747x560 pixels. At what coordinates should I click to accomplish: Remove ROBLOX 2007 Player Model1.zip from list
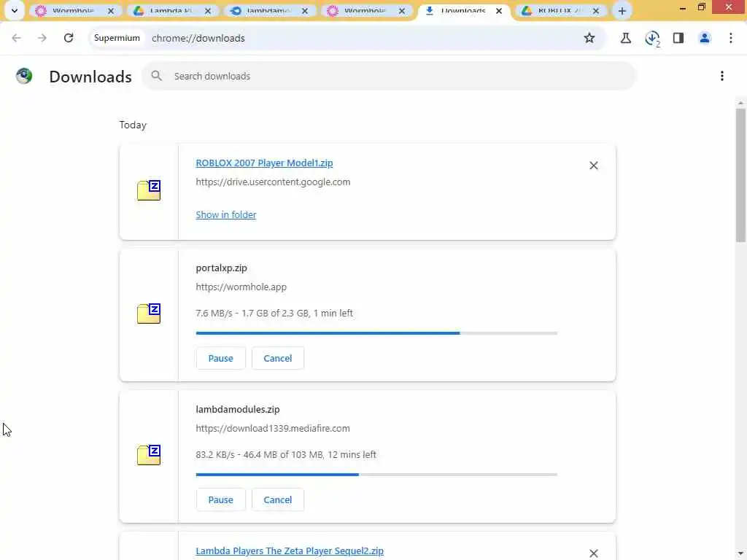click(x=594, y=166)
